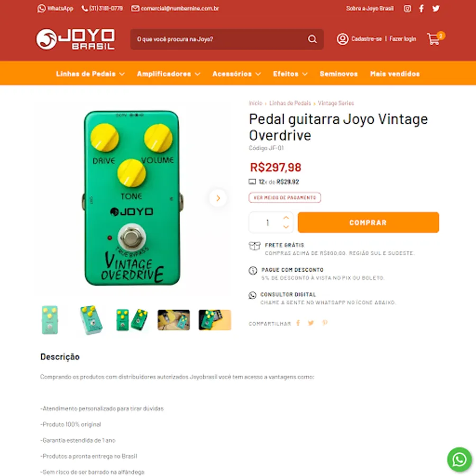
Task: Share product on Facebook under Compartilhar
Action: pos(298,323)
